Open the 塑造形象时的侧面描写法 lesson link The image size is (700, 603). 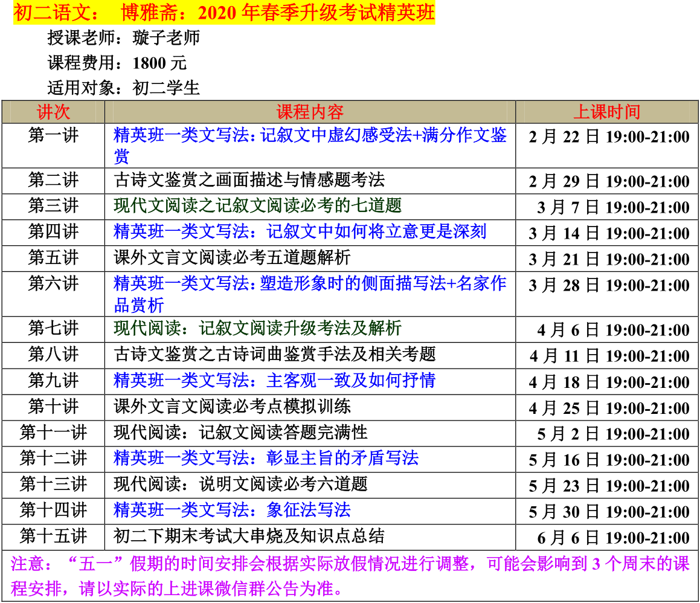(309, 284)
